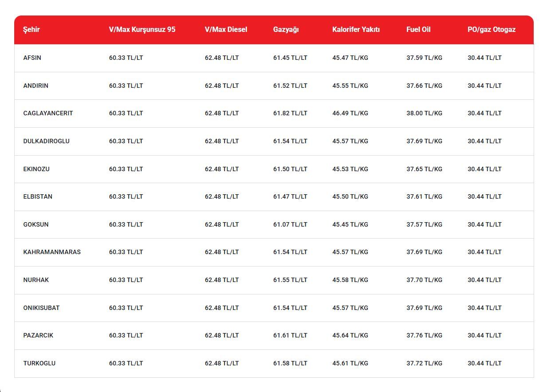The image size is (547, 392).
Task: Click TURKOGLU's 37.72 TL/KG Fuel Oil price
Action: click(x=424, y=363)
